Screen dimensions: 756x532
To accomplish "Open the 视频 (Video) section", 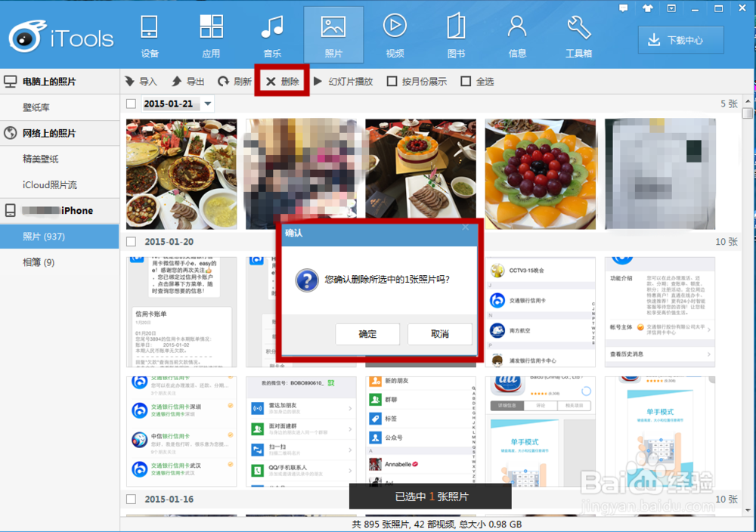I will pyautogui.click(x=395, y=34).
